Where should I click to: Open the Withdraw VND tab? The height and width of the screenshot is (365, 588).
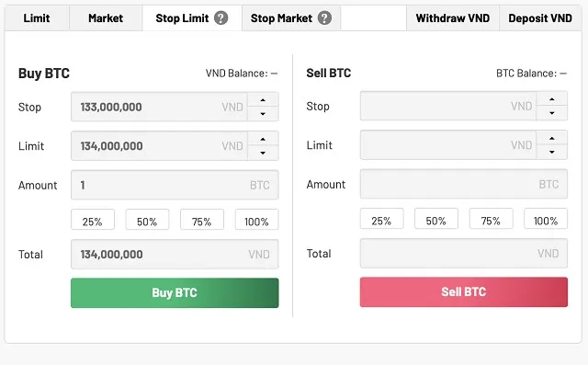point(453,18)
